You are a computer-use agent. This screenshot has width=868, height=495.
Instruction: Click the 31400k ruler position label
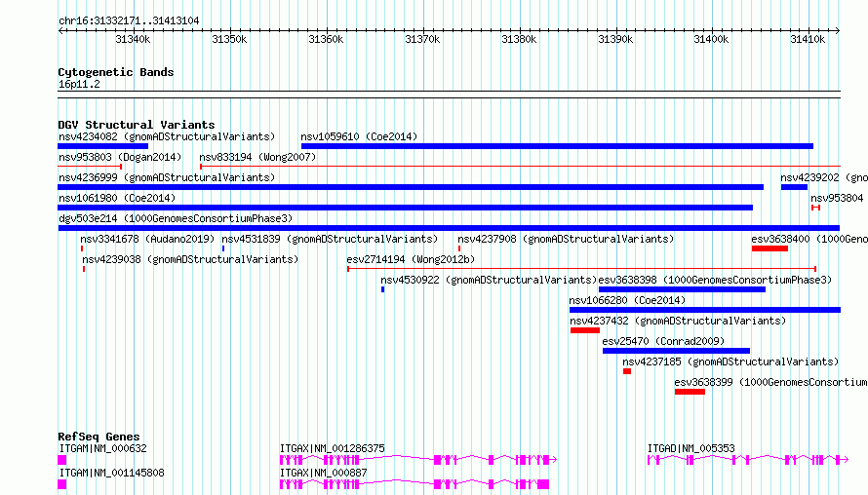coord(711,39)
